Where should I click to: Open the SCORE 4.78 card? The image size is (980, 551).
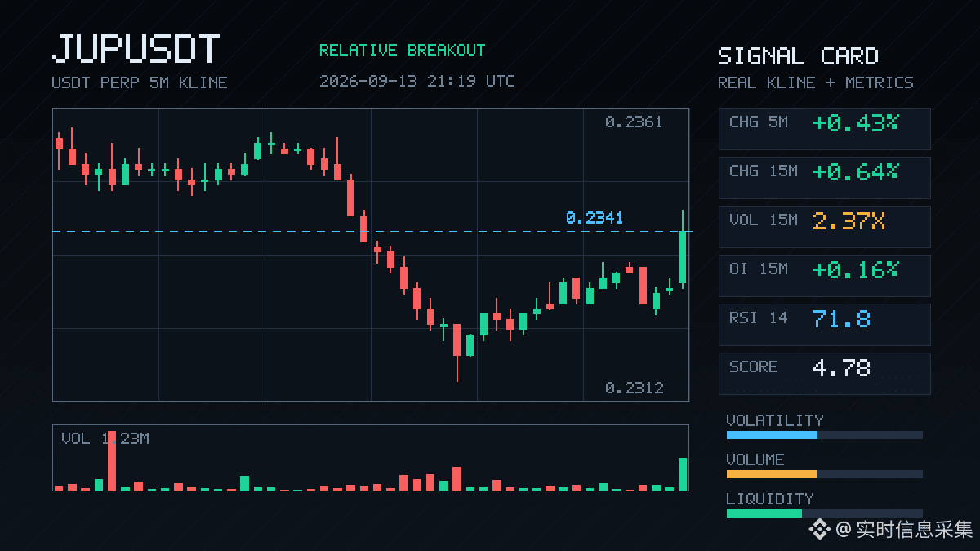click(824, 374)
